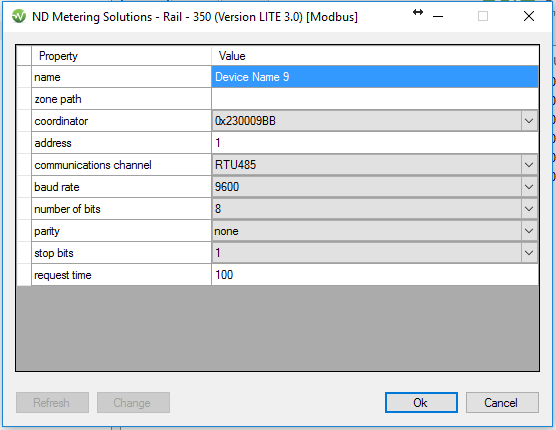The width and height of the screenshot is (556, 430).
Task: Select the Device Name 9 value field
Action: [x=375, y=77]
